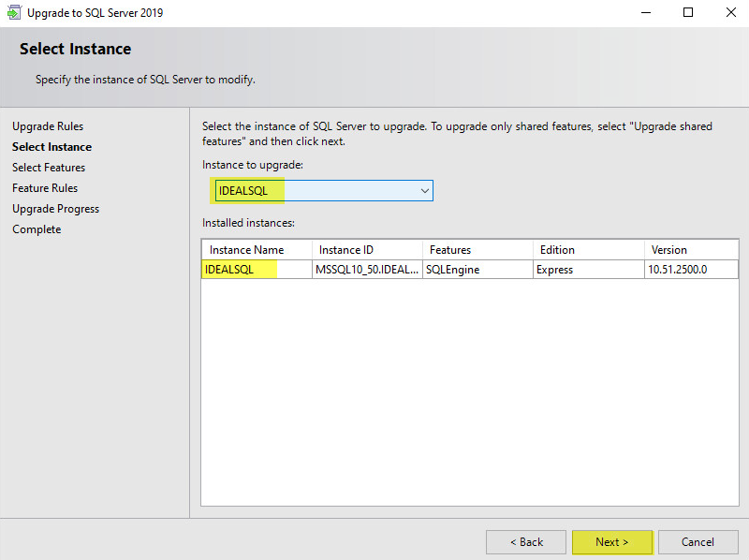Close the Upgrade to SQL Server 2019 window
Viewport: 749px width, 560px height.
click(731, 13)
